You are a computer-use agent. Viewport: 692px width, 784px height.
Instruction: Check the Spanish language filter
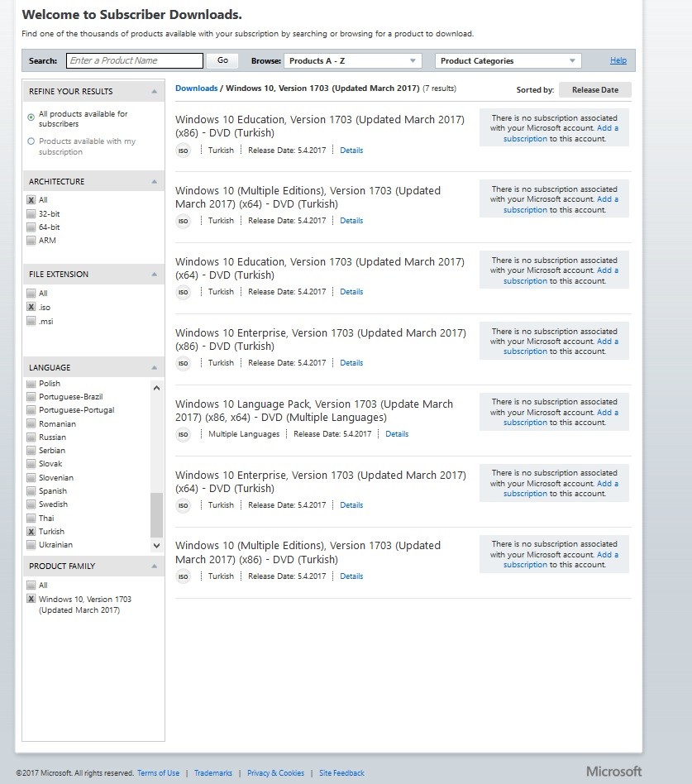pyautogui.click(x=31, y=491)
